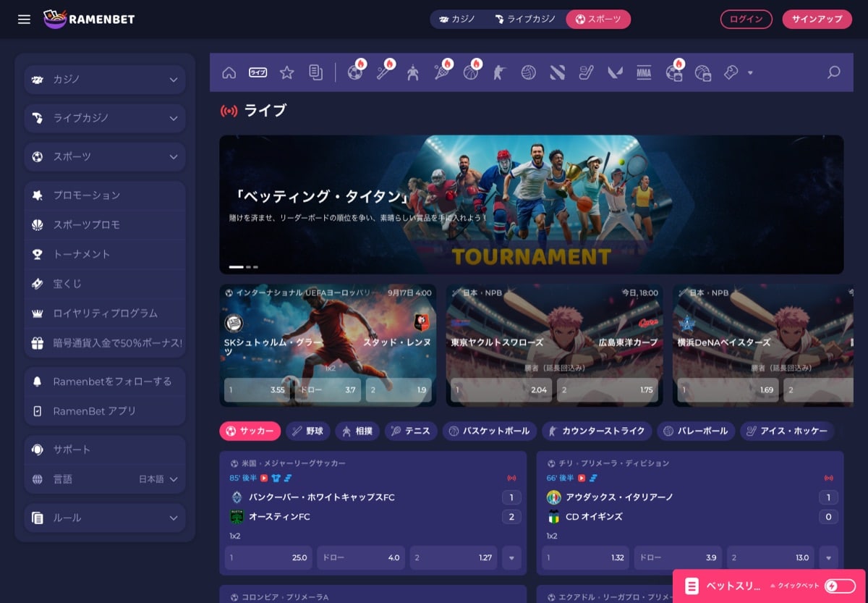This screenshot has height=603, width=868.
Task: Choose the MMA icon in the sports toolbar
Action: 644,72
